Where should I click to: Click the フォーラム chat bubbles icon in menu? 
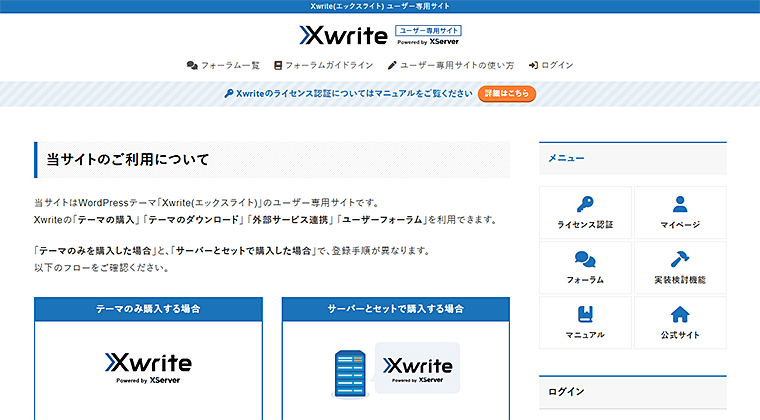tap(585, 259)
